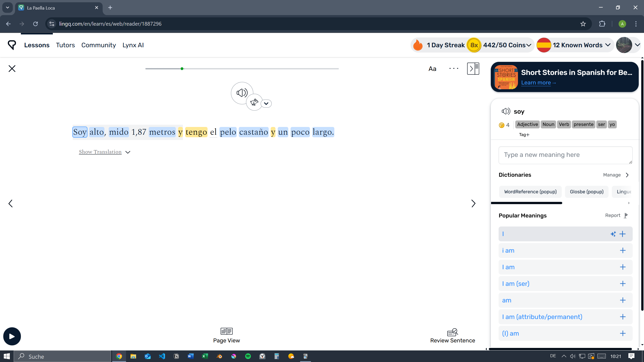Add the meaning "I am (ser)" with plus

[x=623, y=284]
